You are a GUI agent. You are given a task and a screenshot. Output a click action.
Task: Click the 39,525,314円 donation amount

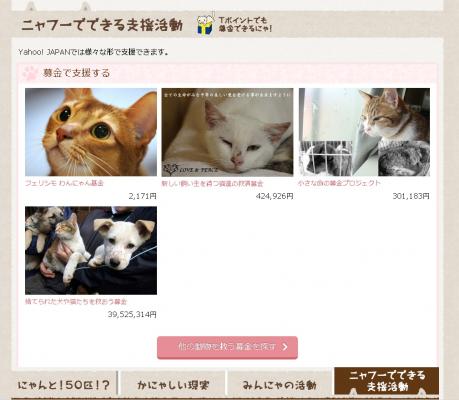(132, 314)
